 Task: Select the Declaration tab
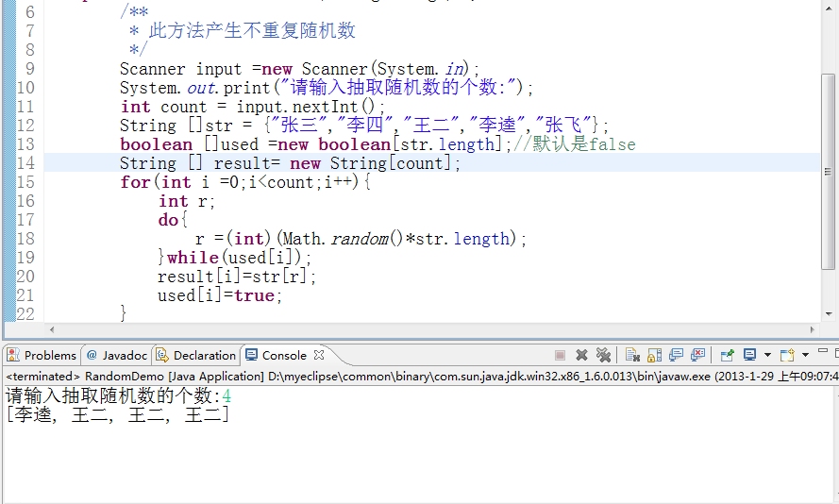click(x=196, y=355)
